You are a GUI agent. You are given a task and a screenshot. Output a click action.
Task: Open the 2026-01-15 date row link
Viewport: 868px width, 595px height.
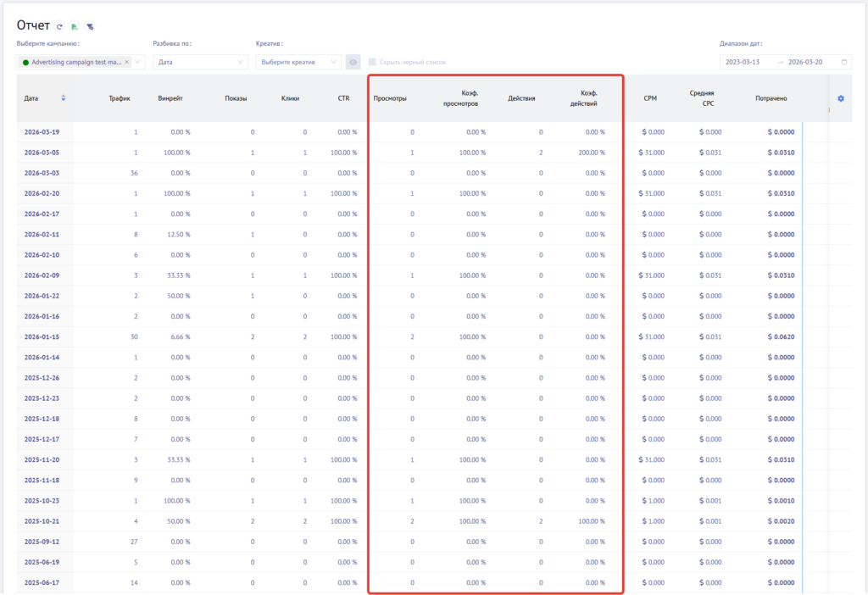point(42,336)
